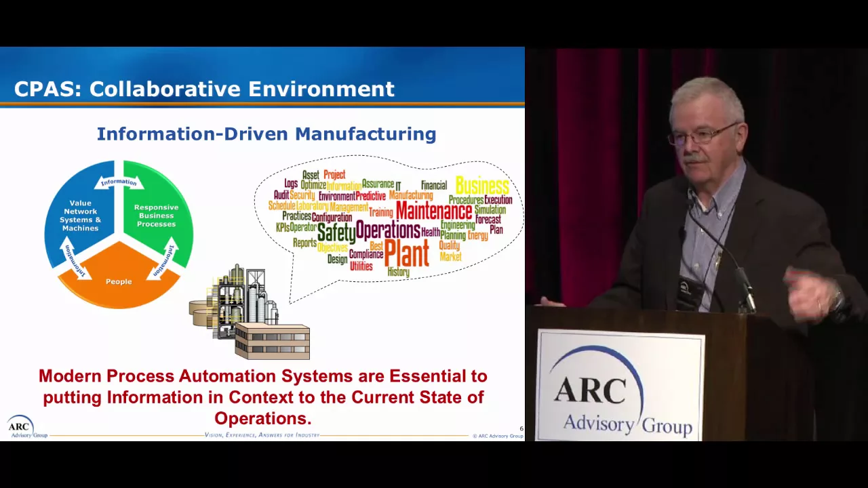Click the word 'Operator' in the word cloud
This screenshot has width=868, height=488.
(x=303, y=228)
